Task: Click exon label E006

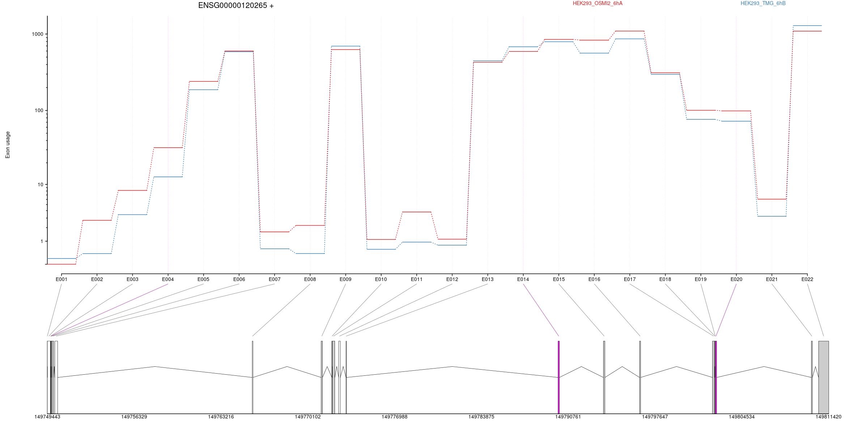Action: point(239,279)
